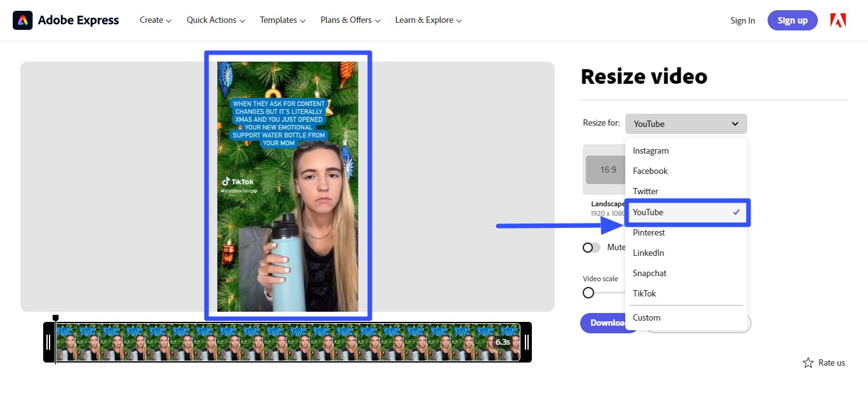Click the Sign up button
Image resolution: width=868 pixels, height=393 pixels.
[792, 20]
